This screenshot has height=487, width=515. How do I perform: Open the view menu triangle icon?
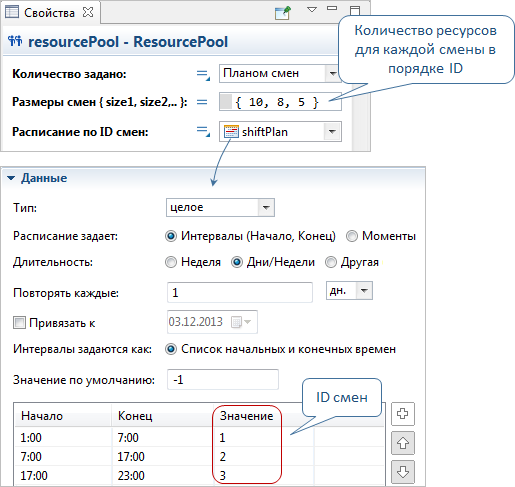click(x=312, y=10)
